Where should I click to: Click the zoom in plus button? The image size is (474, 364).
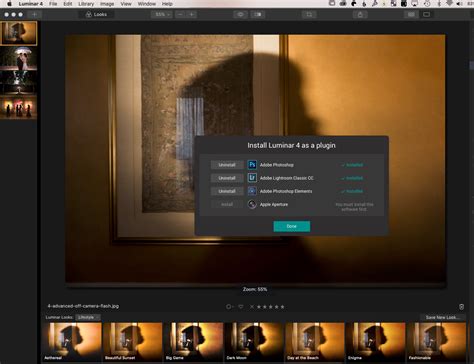pos(192,14)
